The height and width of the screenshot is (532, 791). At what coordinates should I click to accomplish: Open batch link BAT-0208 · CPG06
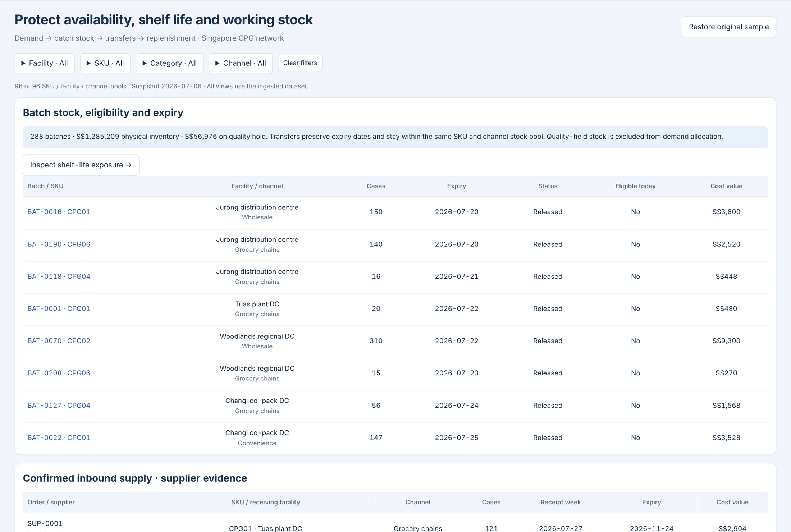(59, 373)
